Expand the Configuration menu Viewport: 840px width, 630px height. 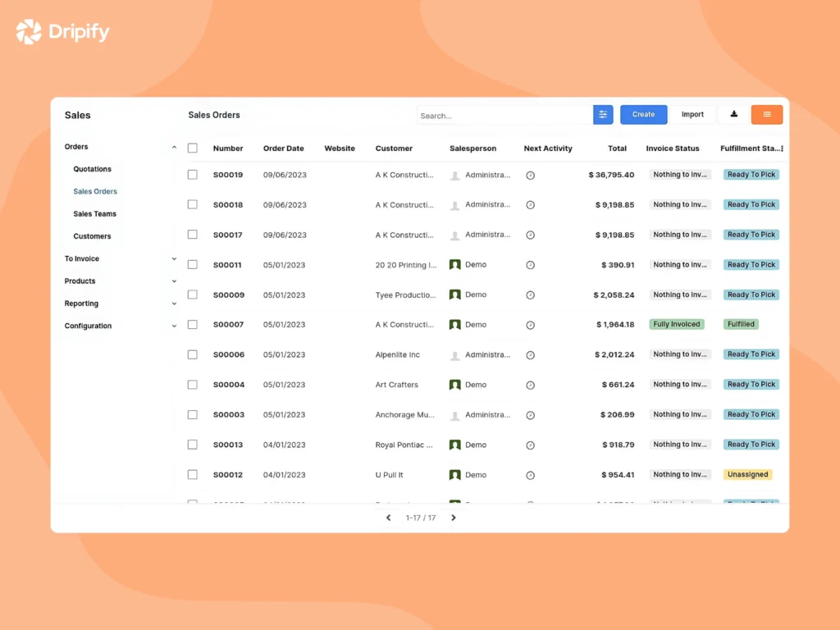pos(173,326)
